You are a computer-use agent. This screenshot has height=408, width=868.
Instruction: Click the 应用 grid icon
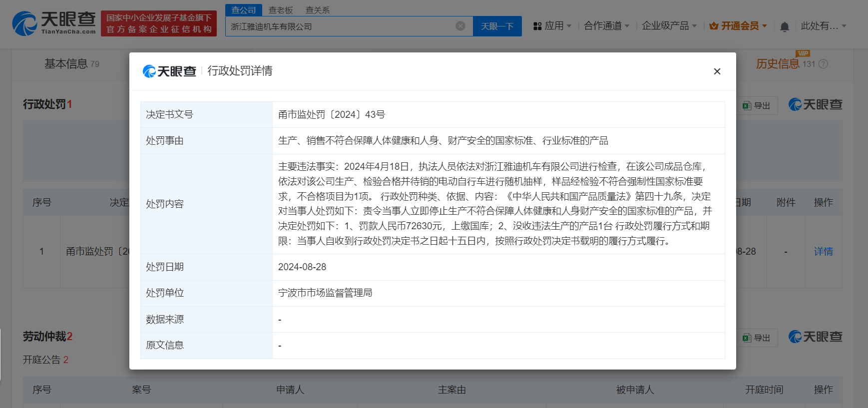(537, 26)
